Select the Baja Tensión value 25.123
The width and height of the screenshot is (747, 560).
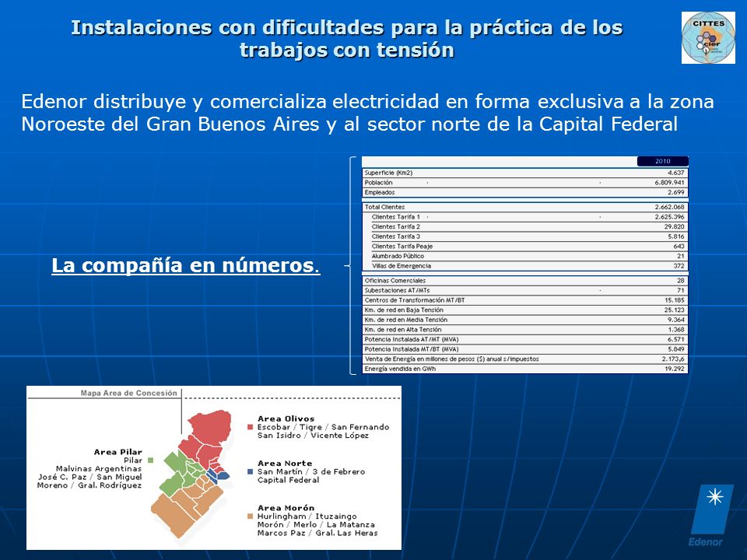click(x=675, y=310)
